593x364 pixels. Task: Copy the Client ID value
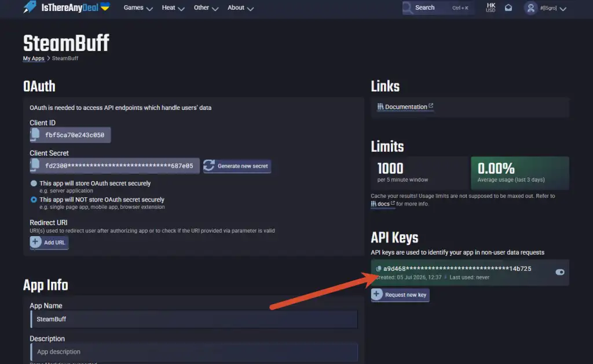point(35,135)
